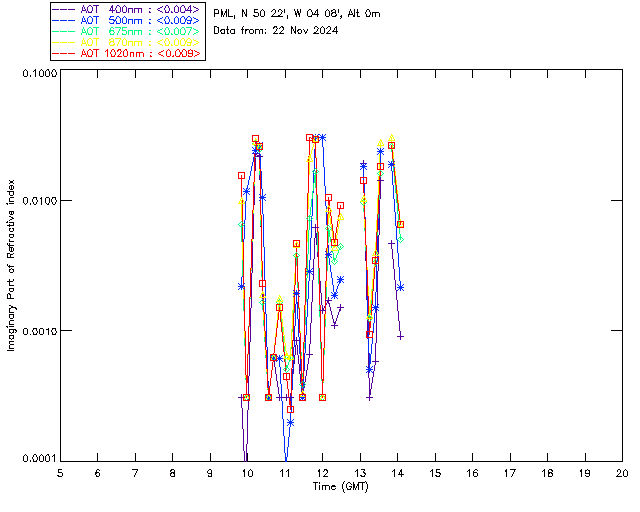Click the last purple plus marker near 14h
The image size is (640, 512).
[x=400, y=337]
